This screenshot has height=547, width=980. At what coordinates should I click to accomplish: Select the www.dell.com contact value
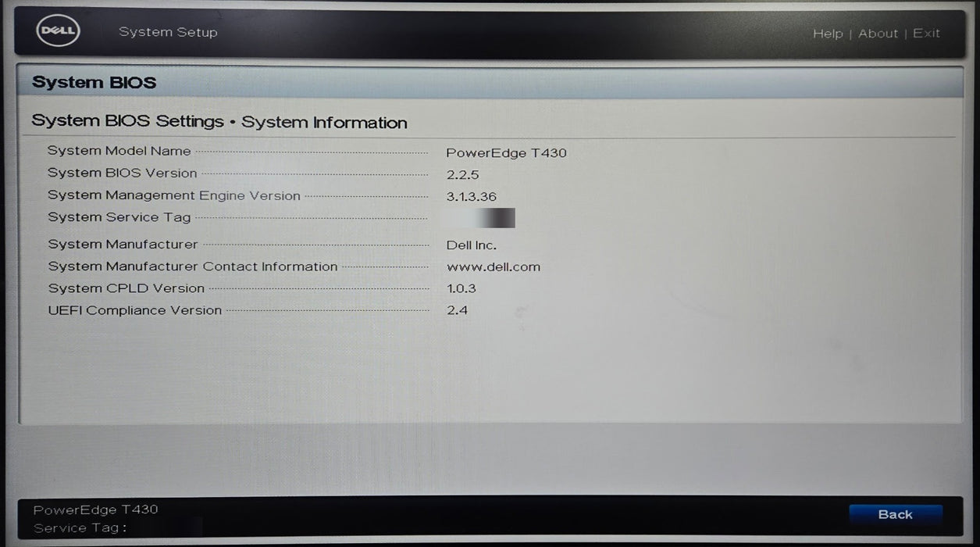494,267
